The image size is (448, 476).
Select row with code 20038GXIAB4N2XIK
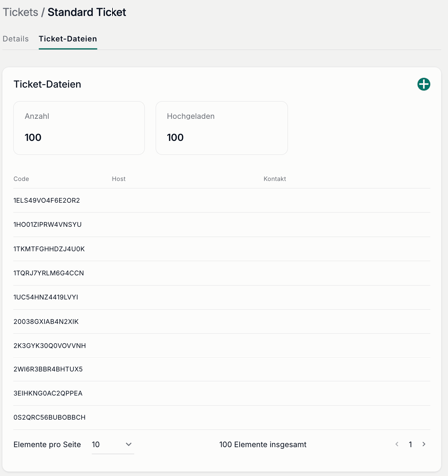point(222,321)
